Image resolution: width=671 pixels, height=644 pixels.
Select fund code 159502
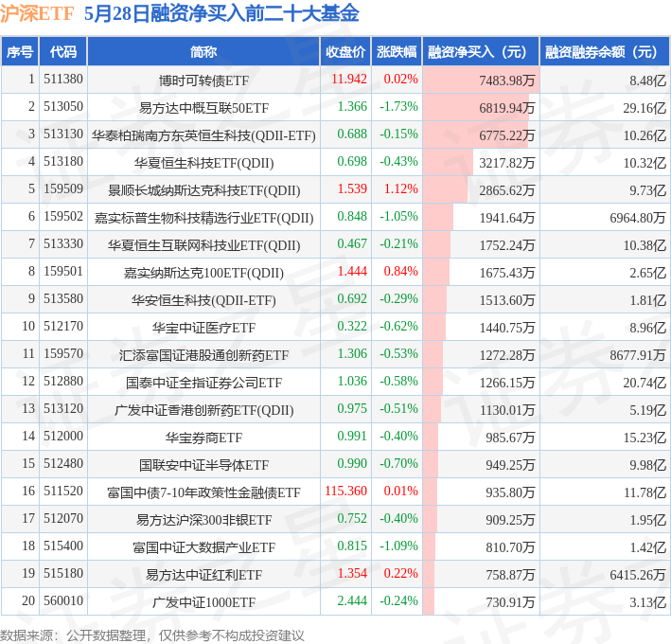coord(63,216)
